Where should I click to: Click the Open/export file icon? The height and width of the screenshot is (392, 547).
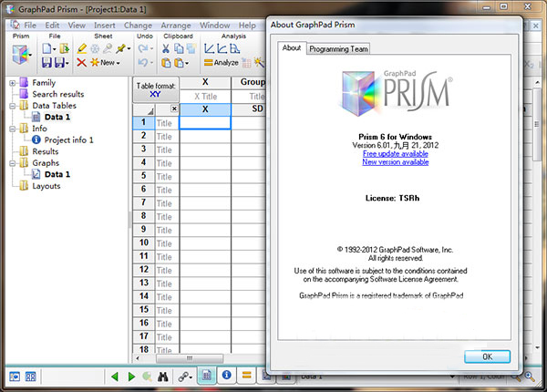pyautogui.click(x=64, y=48)
